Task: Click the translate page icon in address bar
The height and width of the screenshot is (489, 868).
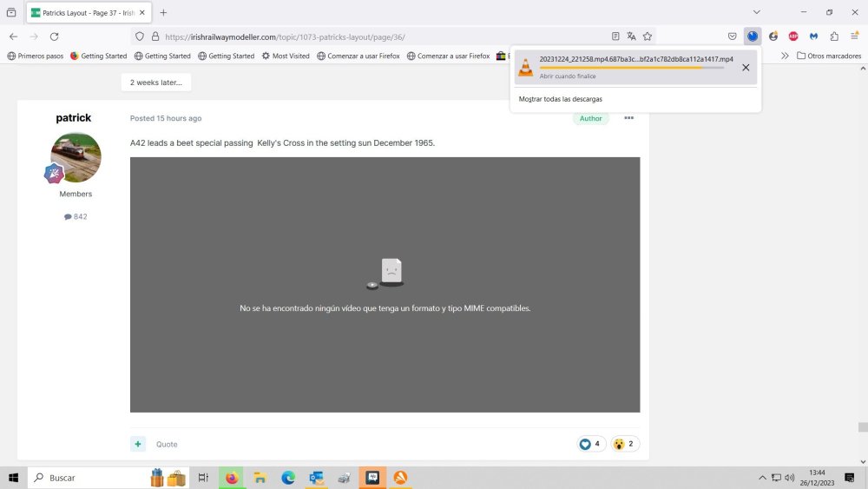Action: pyautogui.click(x=631, y=36)
